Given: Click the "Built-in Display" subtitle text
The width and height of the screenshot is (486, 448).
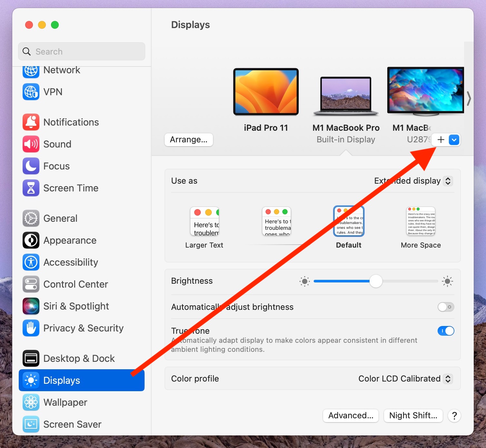Looking at the screenshot, I should 346,139.
